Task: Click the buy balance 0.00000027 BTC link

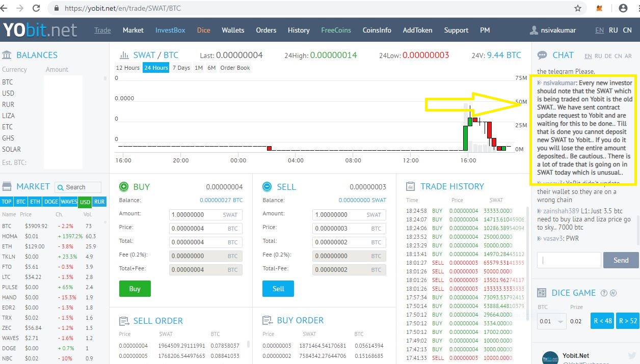Action: [x=221, y=200]
